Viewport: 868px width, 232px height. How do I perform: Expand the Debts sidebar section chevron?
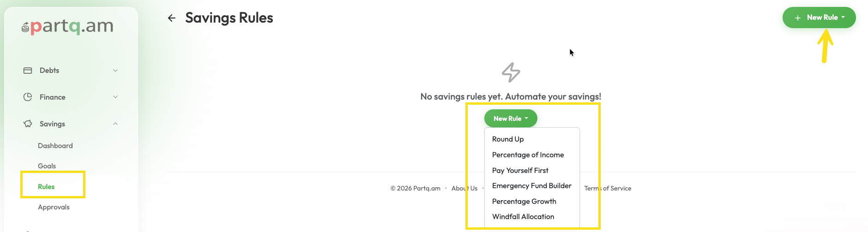115,71
